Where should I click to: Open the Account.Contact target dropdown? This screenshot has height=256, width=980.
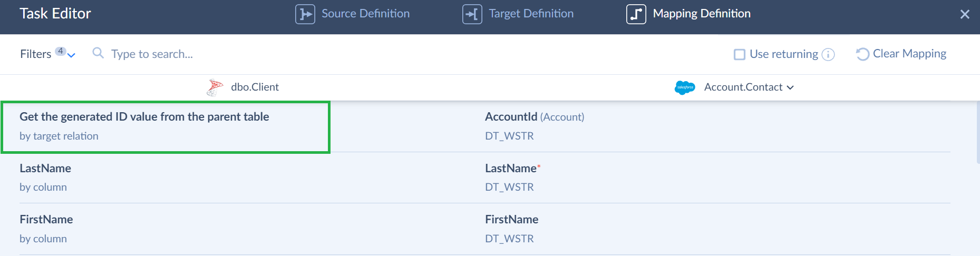[x=749, y=87]
